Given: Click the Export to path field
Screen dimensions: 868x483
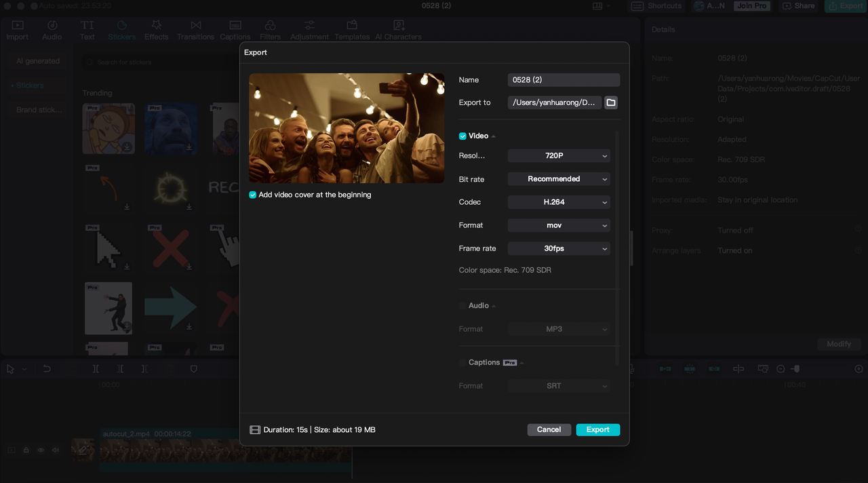Looking at the screenshot, I should (555, 102).
